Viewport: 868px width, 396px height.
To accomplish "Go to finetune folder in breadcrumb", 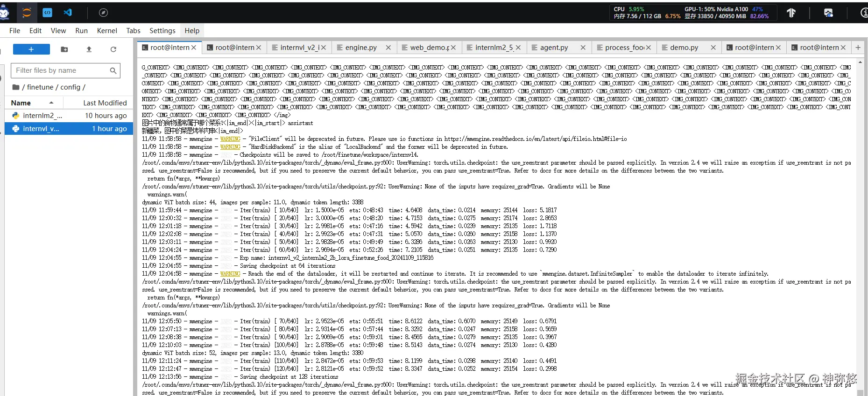I will tap(40, 87).
